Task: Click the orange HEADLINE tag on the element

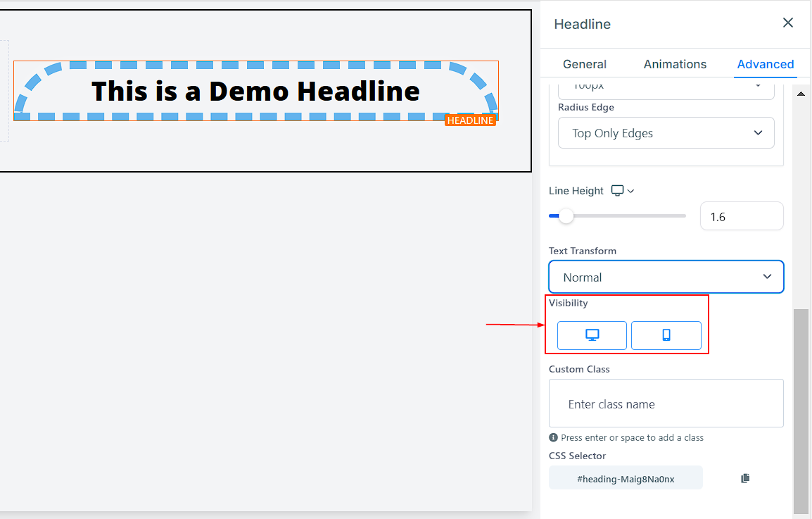Action: [470, 120]
